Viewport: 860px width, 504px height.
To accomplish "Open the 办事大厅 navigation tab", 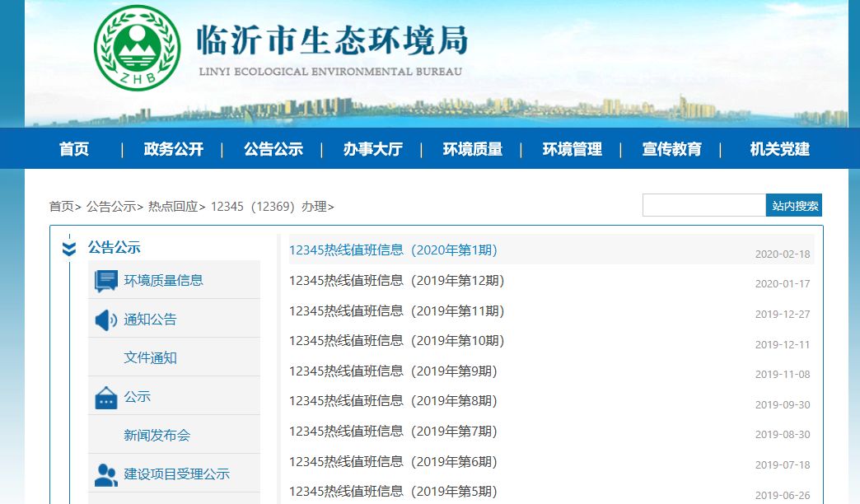I will pyautogui.click(x=372, y=149).
